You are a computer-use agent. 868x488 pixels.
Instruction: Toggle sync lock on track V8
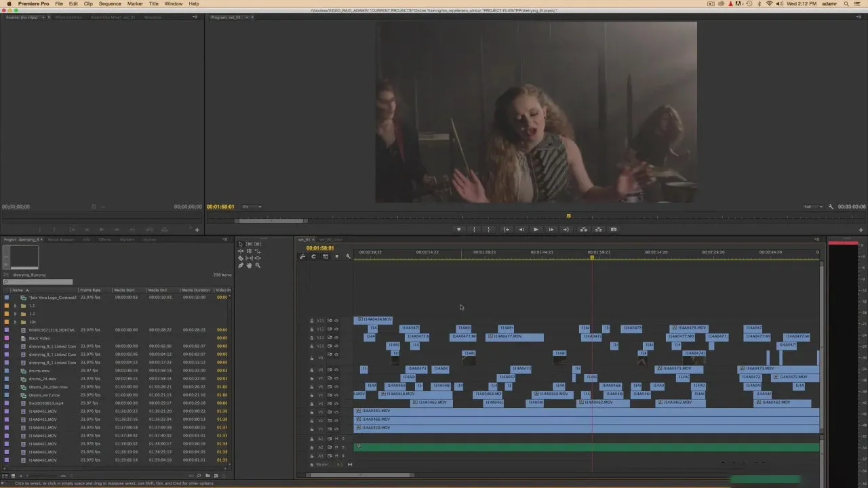[330, 370]
